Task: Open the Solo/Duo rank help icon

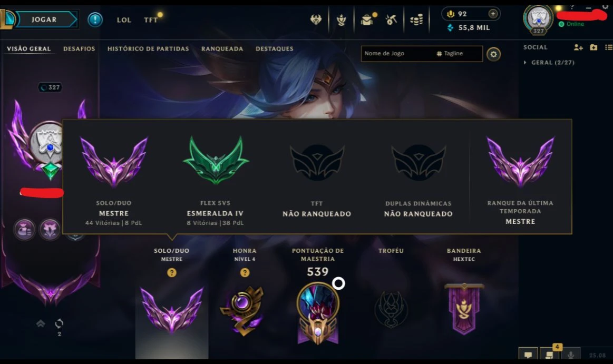Action: tap(172, 273)
